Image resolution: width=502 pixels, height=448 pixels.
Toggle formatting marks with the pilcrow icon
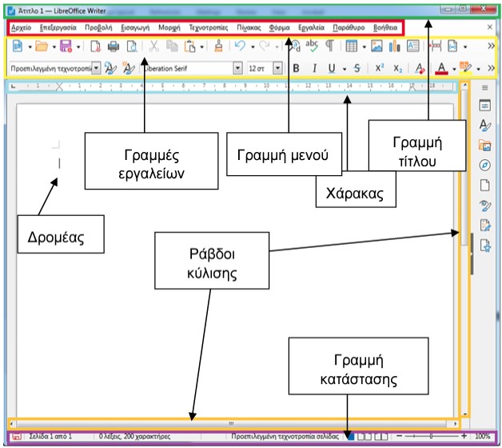[x=329, y=46]
